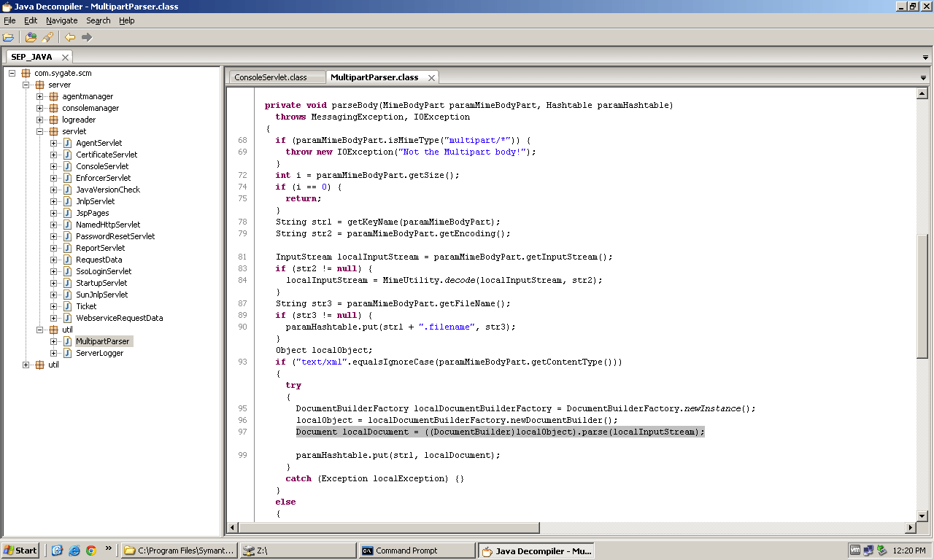Select the ServerLogger tree item
The image size is (934, 560).
[100, 353]
